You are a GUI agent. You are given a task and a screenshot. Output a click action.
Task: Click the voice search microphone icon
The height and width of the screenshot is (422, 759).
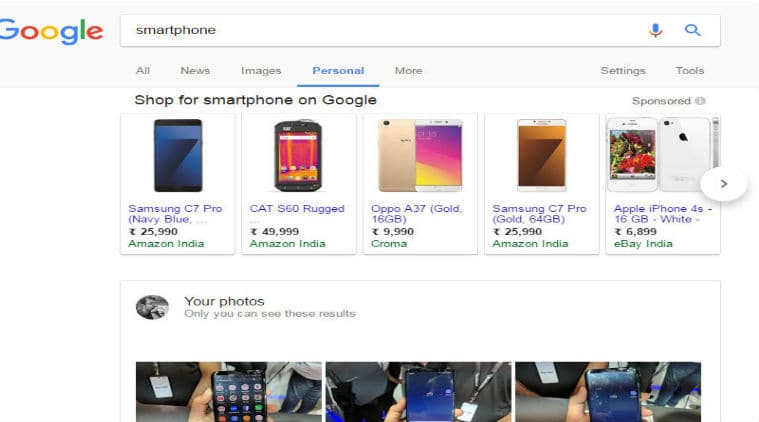pyautogui.click(x=655, y=30)
